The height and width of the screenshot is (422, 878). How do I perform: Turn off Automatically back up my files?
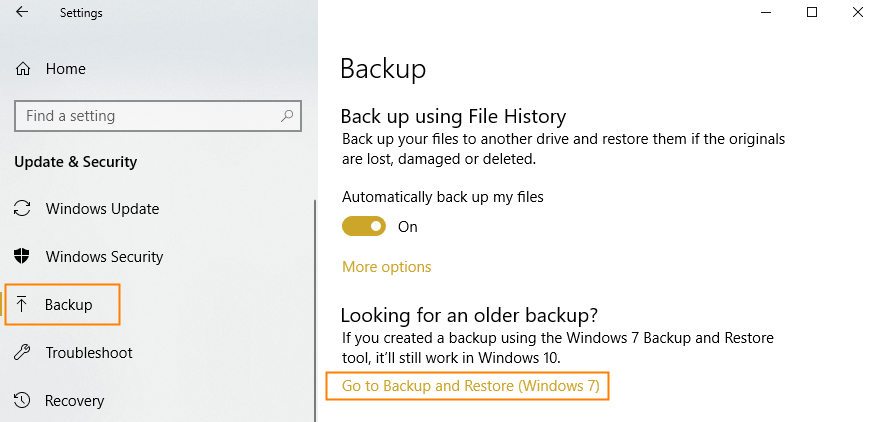[364, 226]
